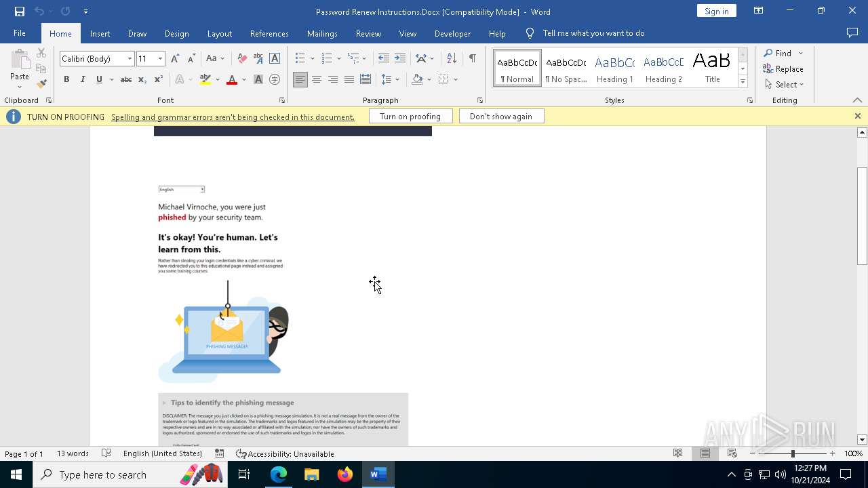Decrease font size with Shrink Font icon
This screenshot has height=488, width=868.
[x=191, y=59]
